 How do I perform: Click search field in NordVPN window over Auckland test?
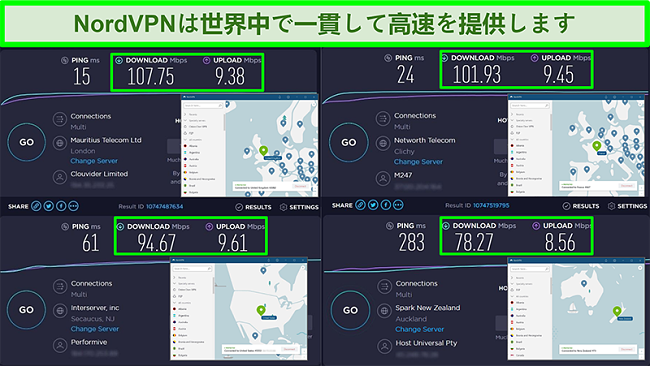point(530,269)
